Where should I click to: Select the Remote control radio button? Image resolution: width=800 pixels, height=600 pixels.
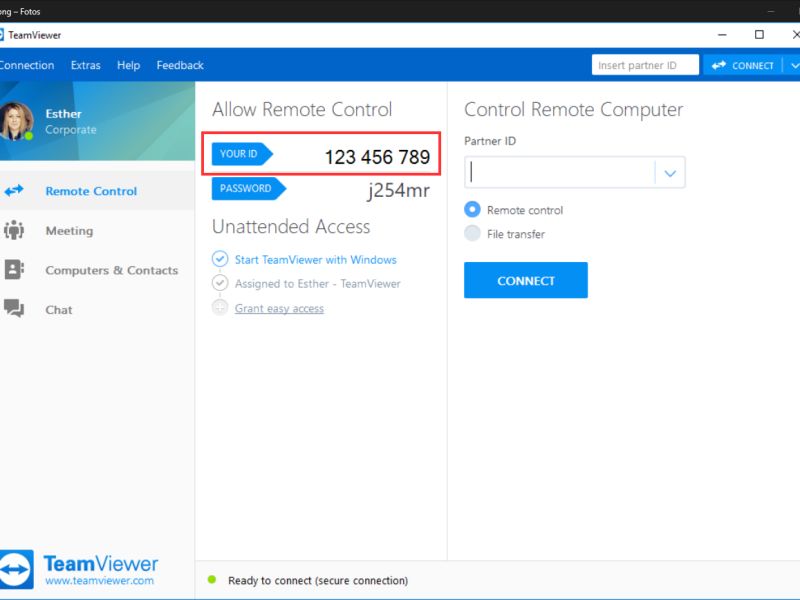click(472, 210)
